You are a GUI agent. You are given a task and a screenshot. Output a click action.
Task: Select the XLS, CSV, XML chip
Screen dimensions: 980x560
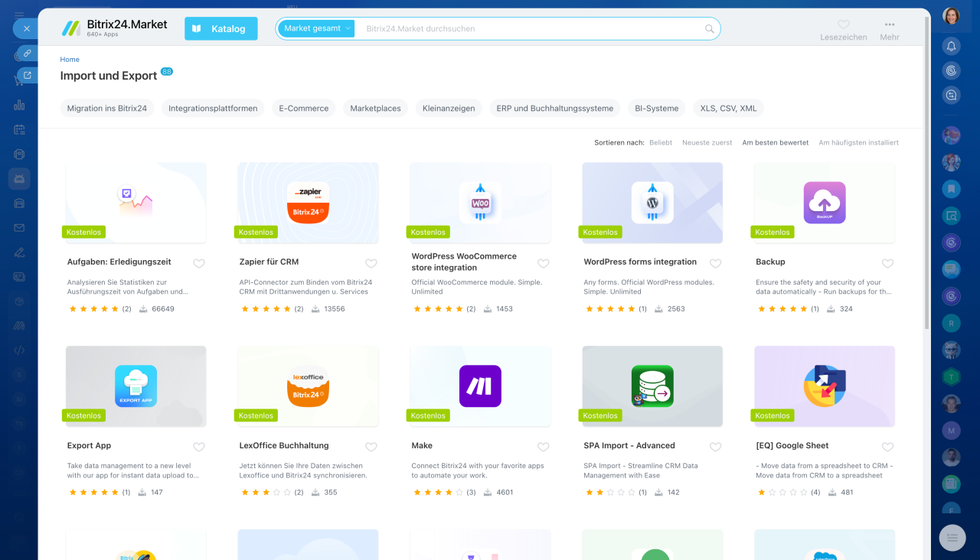coord(728,108)
